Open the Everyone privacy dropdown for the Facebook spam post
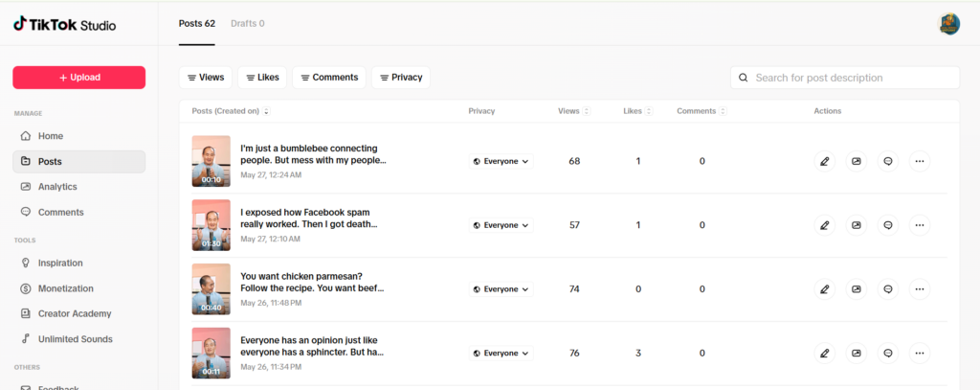This screenshot has width=980, height=390. click(x=501, y=225)
